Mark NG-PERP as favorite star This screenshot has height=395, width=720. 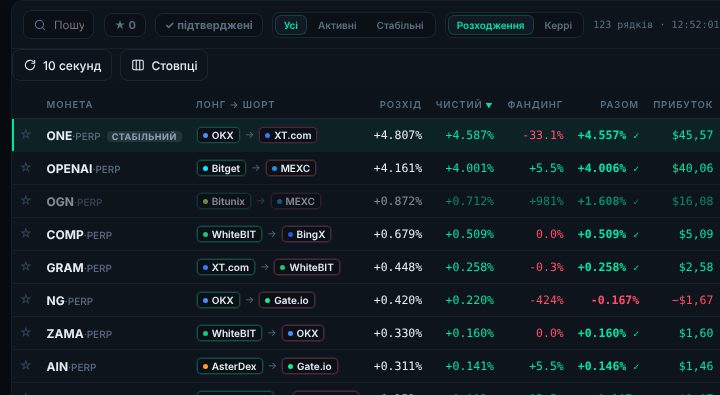[26, 299]
